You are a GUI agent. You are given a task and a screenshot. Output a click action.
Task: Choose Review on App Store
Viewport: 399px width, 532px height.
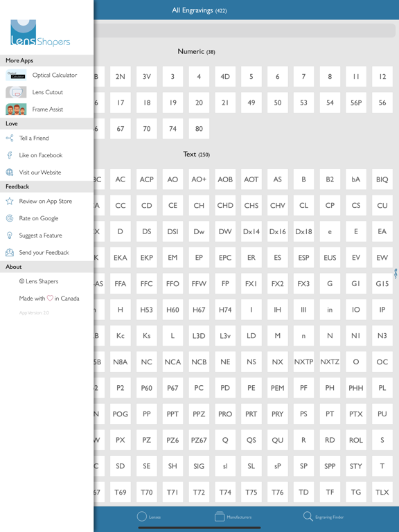tap(47, 201)
